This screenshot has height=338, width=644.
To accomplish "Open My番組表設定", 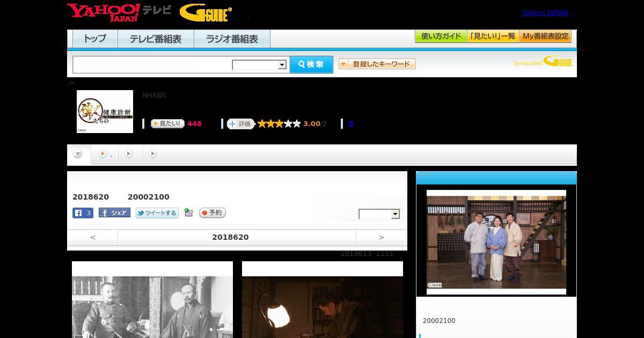I will click(545, 36).
